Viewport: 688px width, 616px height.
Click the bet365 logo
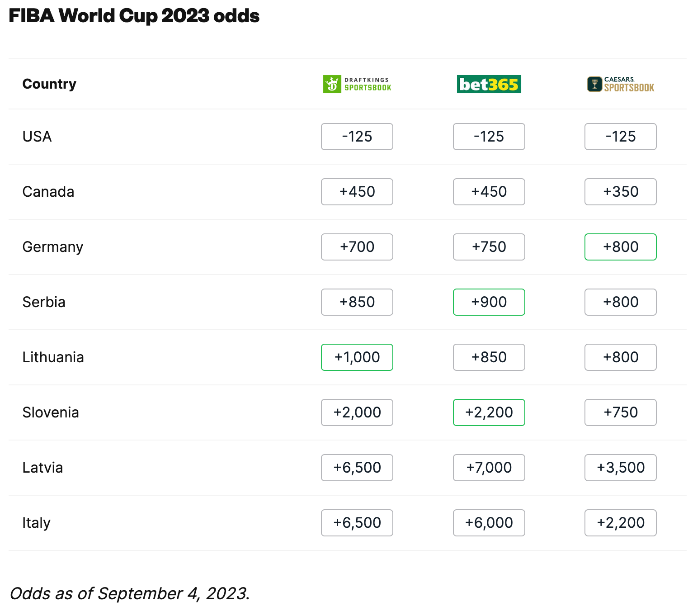(489, 84)
